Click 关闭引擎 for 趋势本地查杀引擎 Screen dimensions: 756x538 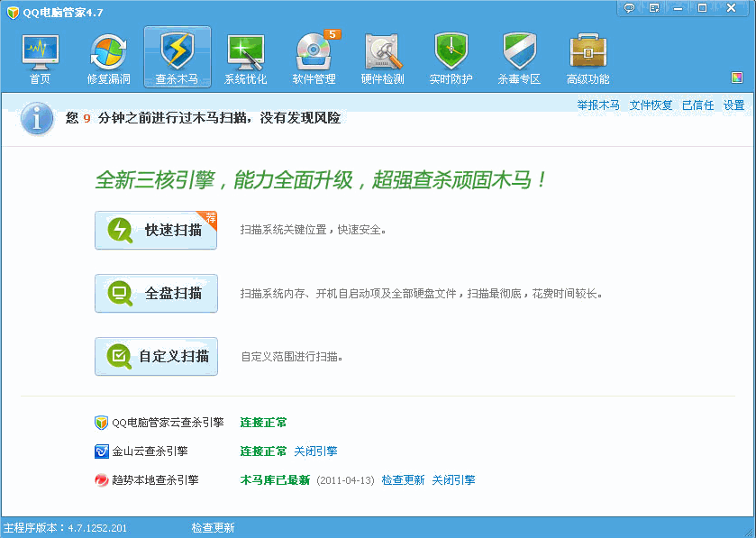(453, 480)
